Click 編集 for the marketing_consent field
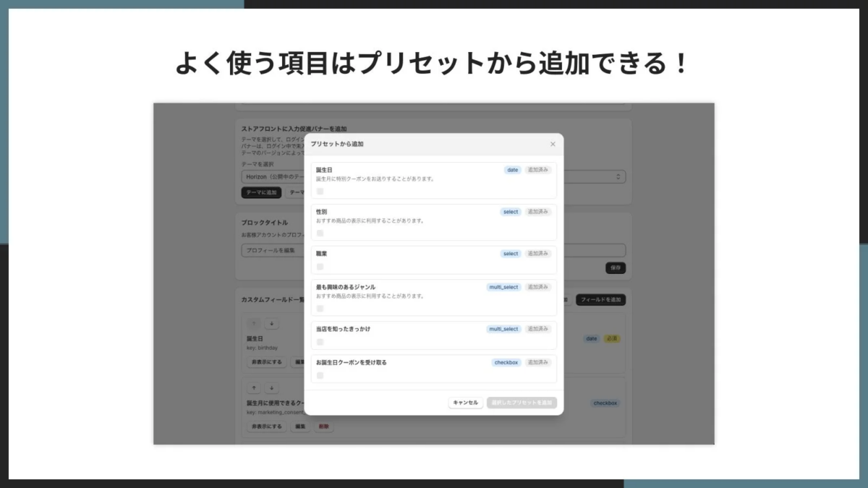This screenshot has height=488, width=868. [x=300, y=427]
